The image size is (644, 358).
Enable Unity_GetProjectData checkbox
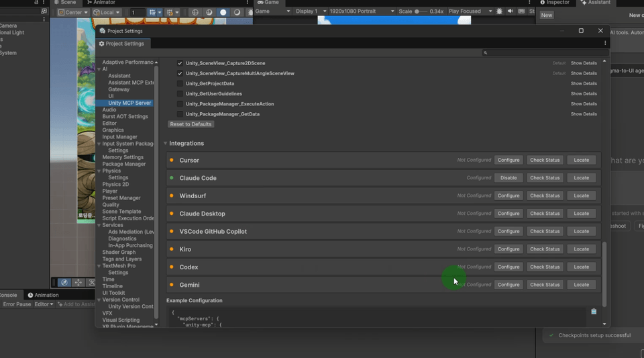click(x=180, y=83)
